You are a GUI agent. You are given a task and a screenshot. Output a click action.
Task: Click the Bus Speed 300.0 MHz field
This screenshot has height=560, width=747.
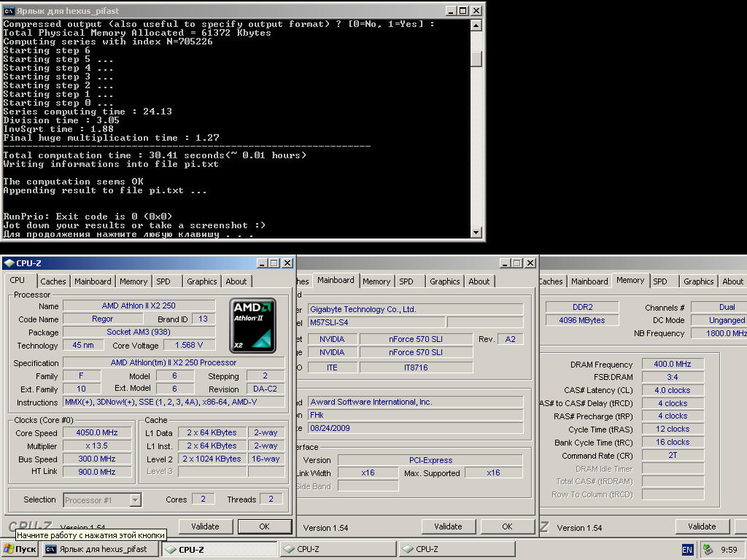pos(97,459)
